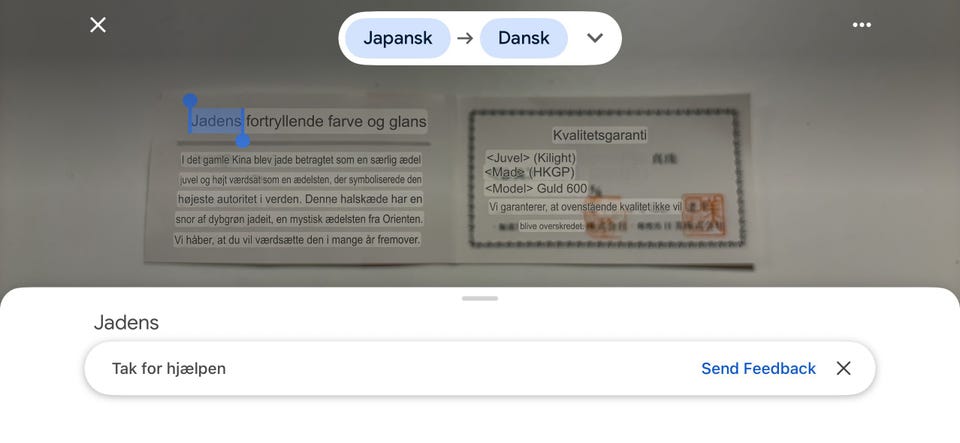This screenshot has width=960, height=443.
Task: Tap the selection start handle
Action: click(190, 100)
